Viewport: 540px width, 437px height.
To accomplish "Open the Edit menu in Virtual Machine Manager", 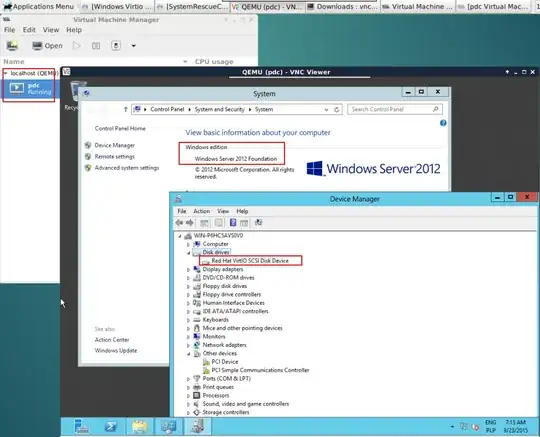I will tap(29, 30).
